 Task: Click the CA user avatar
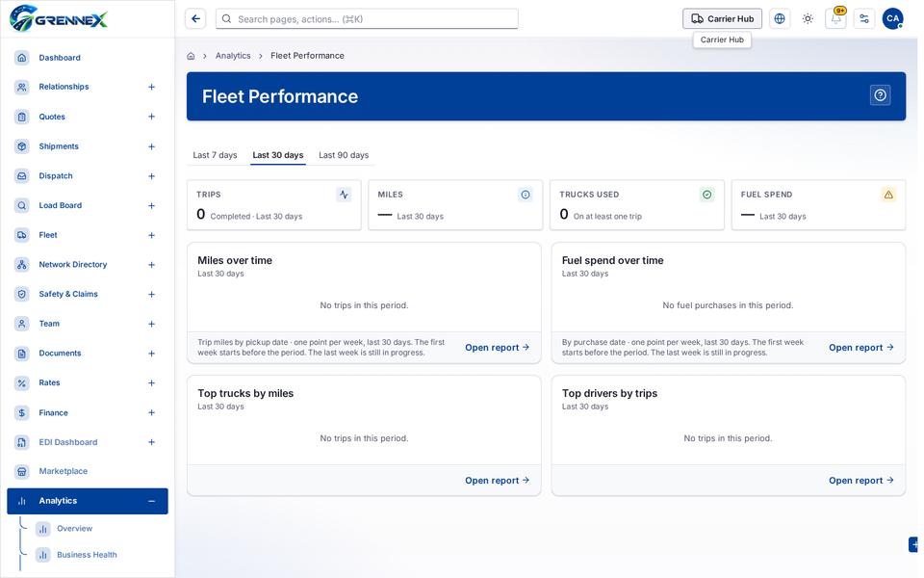[x=892, y=18]
